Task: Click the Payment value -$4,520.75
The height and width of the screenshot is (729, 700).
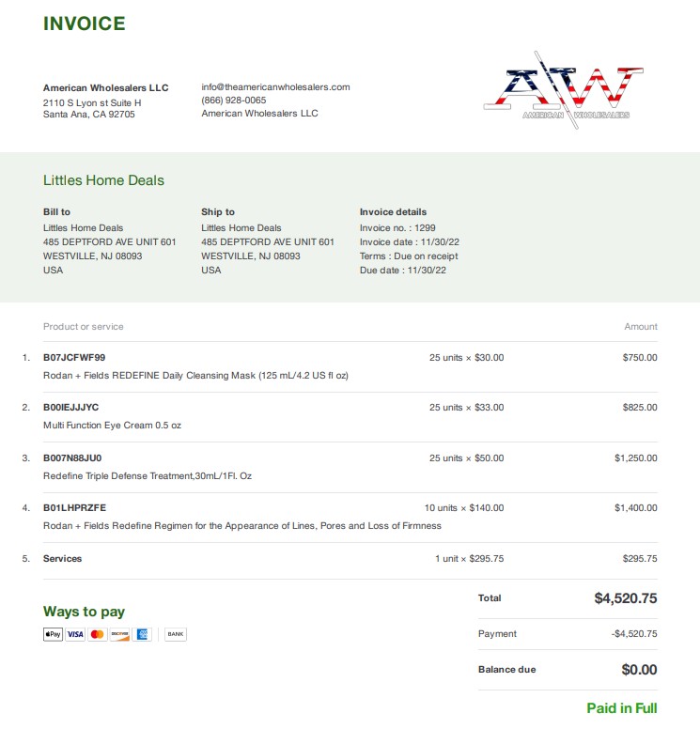Action: click(x=634, y=634)
